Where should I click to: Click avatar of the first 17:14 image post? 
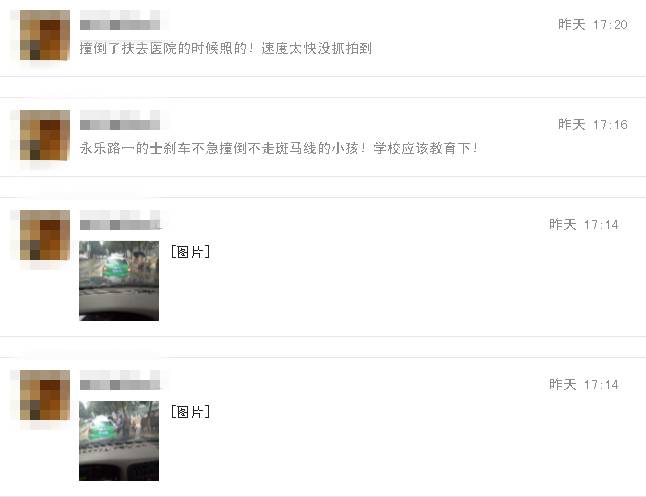tap(44, 235)
